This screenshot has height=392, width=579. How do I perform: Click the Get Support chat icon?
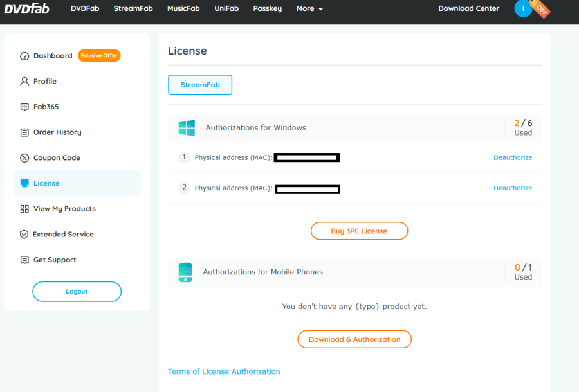coord(24,260)
